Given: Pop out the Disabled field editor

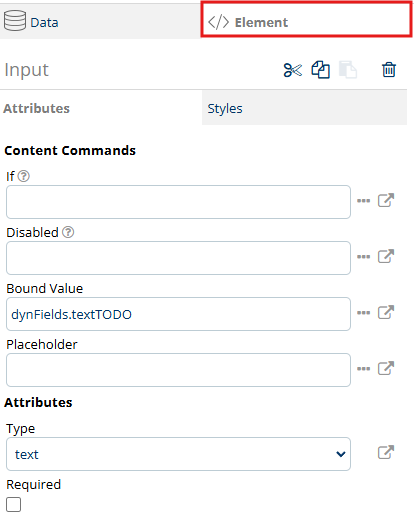Looking at the screenshot, I should (386, 256).
